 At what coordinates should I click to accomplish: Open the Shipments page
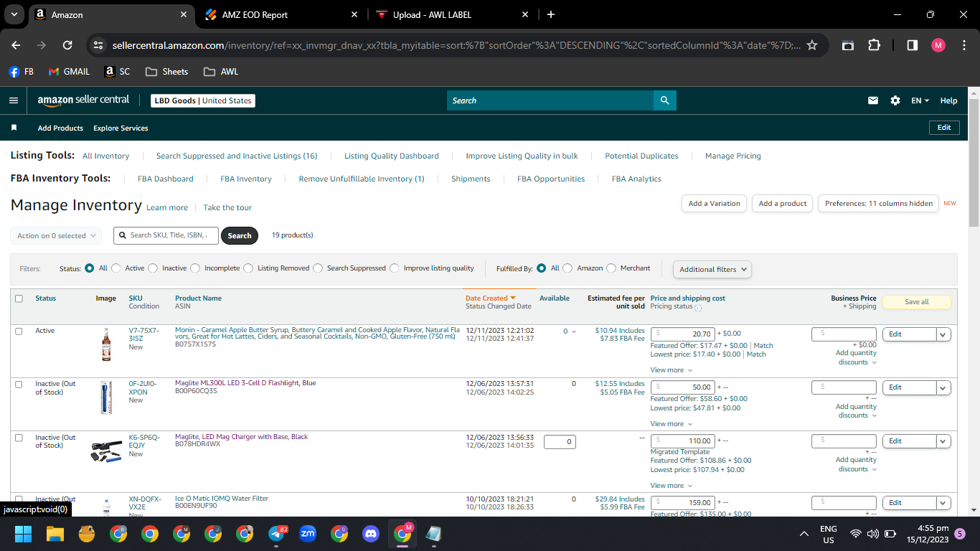click(x=471, y=179)
